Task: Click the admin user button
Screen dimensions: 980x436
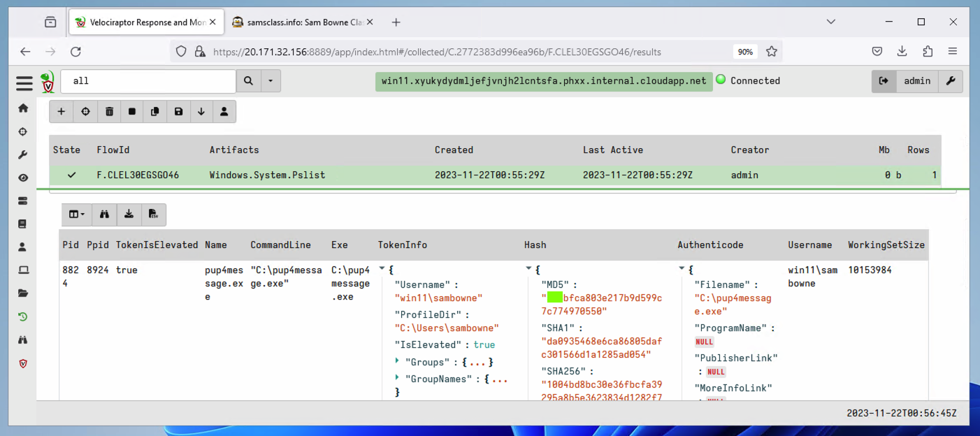Action: (916, 81)
